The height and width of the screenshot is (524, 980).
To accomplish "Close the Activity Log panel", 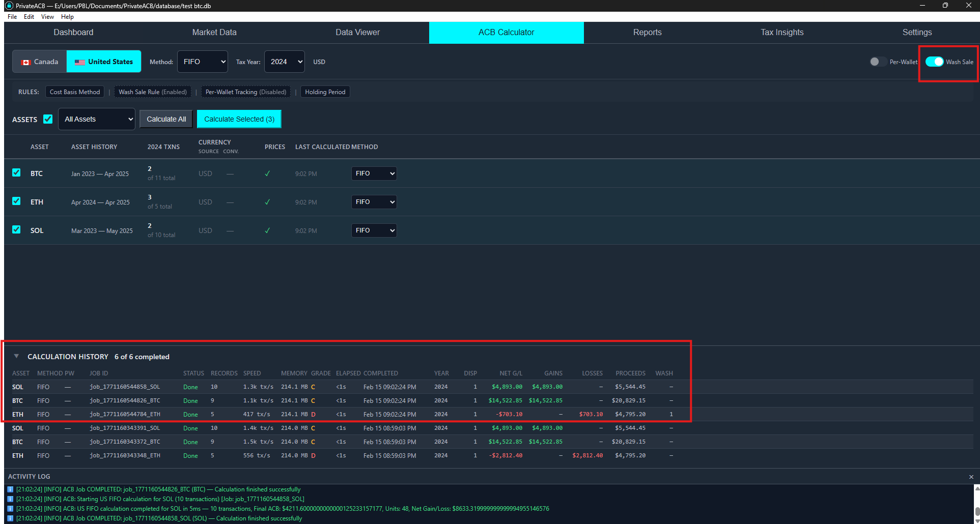I will (971, 477).
